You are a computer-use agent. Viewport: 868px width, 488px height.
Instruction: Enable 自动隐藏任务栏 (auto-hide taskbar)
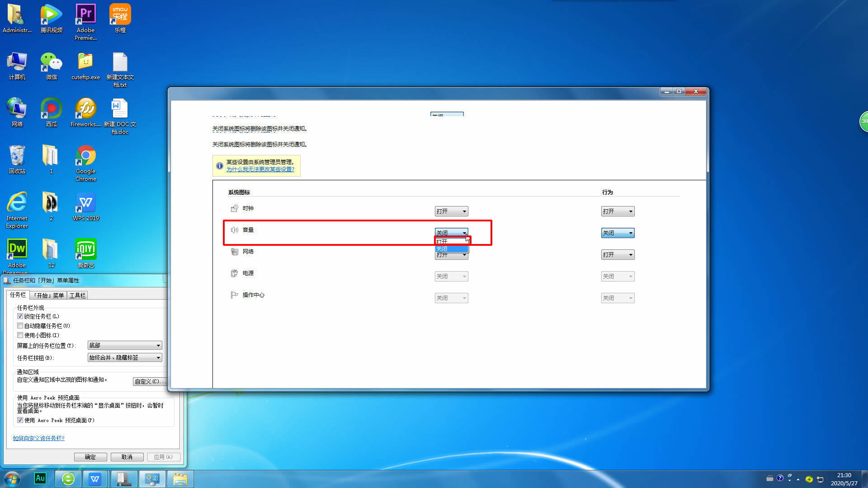point(20,325)
